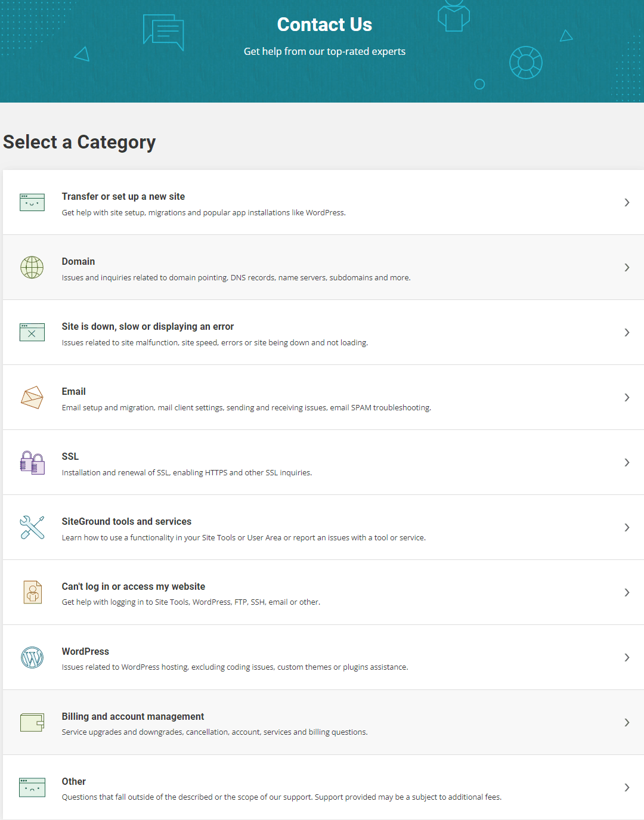Open chevron for Site is down, slow or displaying an error
This screenshot has height=820, width=644.
(x=627, y=332)
